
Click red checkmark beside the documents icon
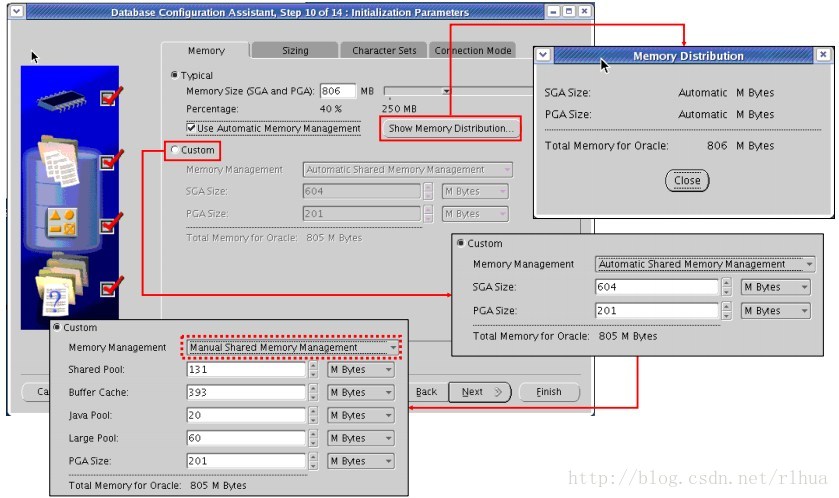111,159
